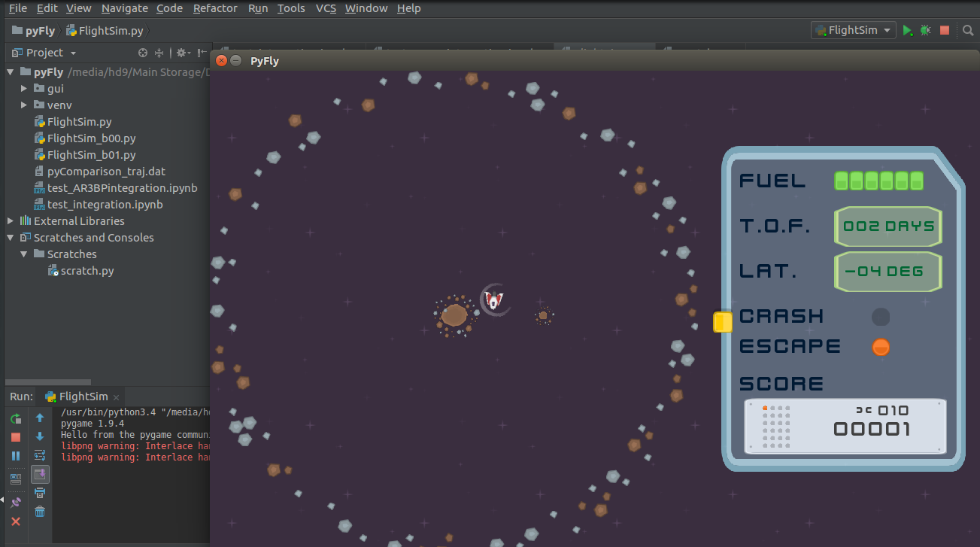Screen dimensions: 980x547
Task: Click the green FUEL gauge bar
Action: [878, 181]
